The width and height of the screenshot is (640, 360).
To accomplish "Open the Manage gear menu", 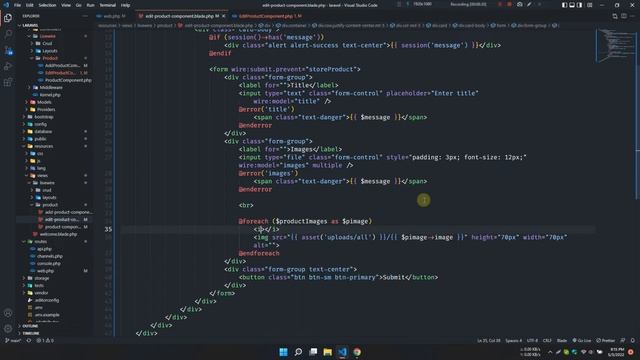I will coord(8,329).
